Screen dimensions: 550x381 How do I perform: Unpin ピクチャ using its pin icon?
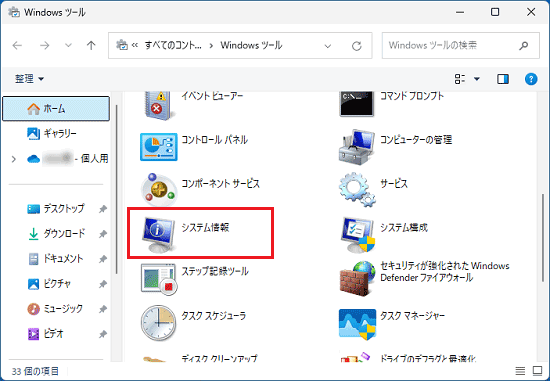pyautogui.click(x=102, y=284)
